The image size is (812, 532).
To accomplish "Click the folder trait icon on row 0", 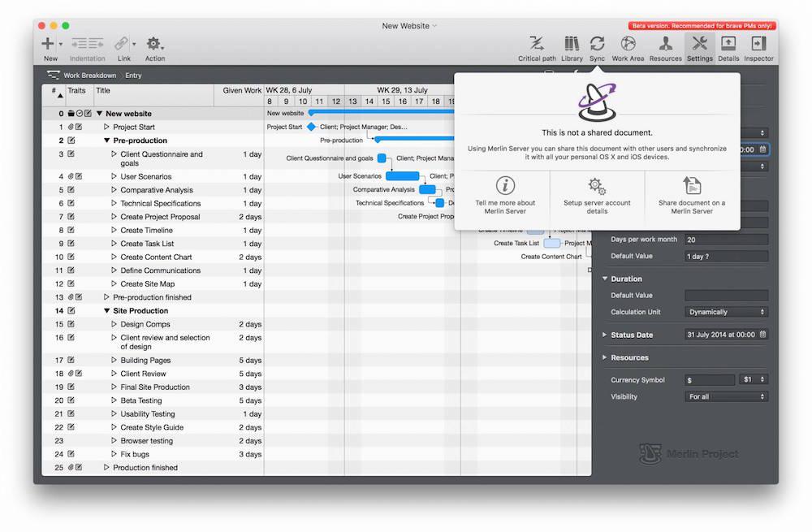I will [71, 114].
